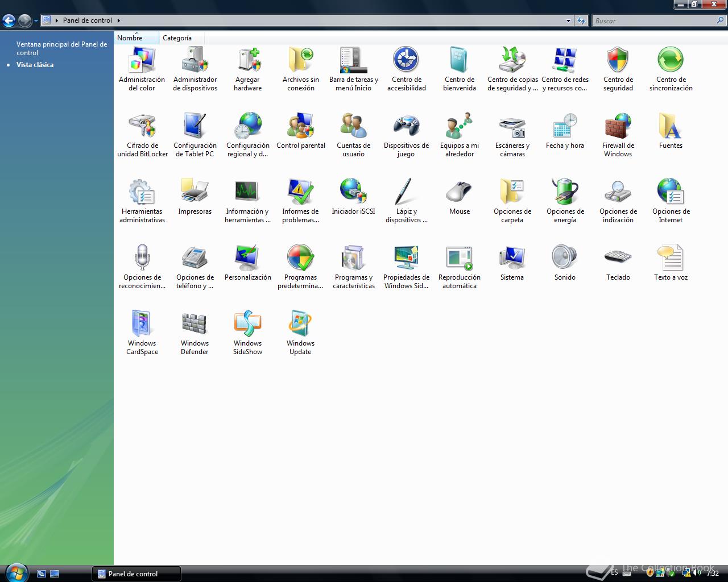
Task: Open breadcrumb arrow after Panel de control
Action: (118, 20)
